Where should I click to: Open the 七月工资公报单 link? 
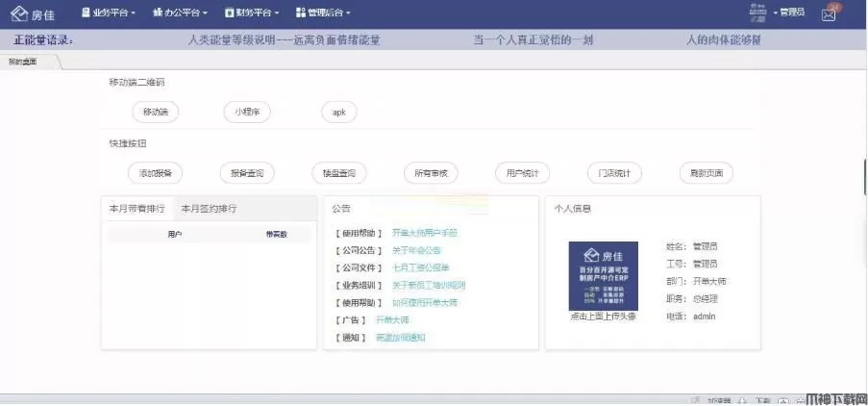[420, 267]
